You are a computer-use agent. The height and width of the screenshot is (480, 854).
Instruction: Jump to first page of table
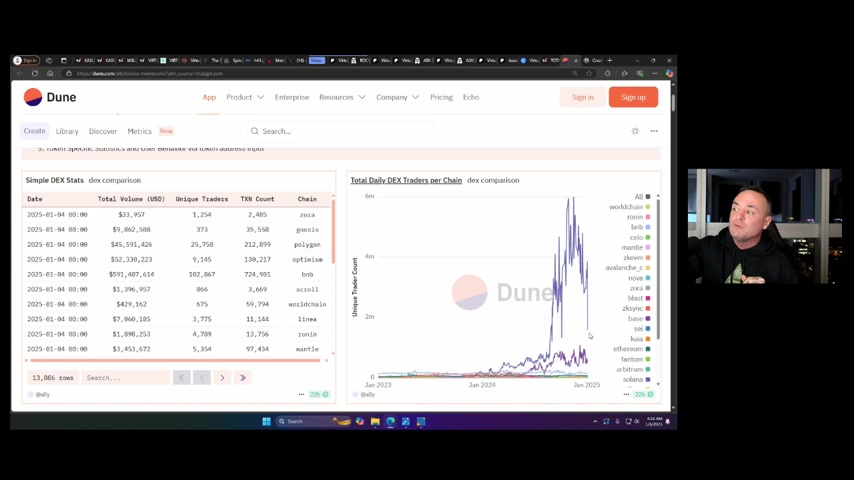[x=181, y=378]
